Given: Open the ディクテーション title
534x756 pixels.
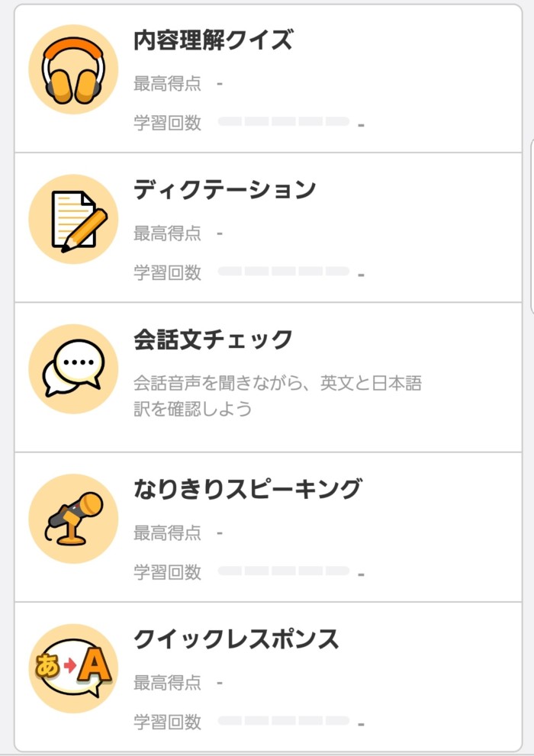Looking at the screenshot, I should pos(224,190).
